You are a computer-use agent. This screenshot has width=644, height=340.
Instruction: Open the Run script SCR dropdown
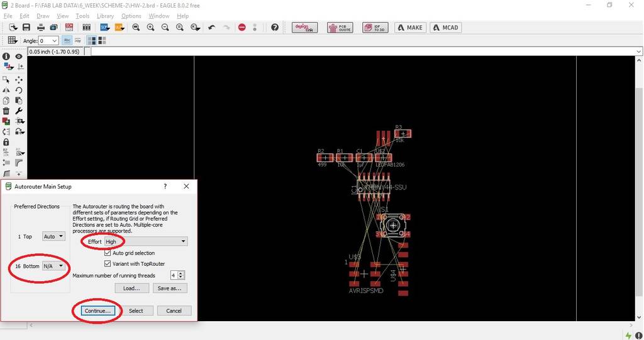pyautogui.click(x=105, y=28)
